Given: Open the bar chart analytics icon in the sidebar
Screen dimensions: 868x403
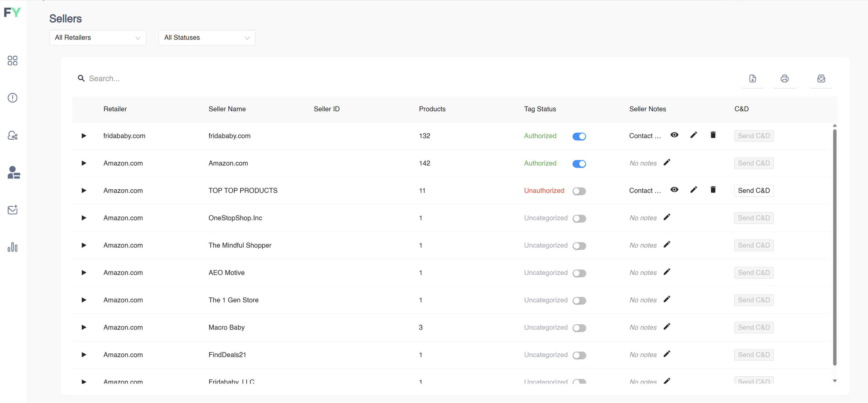Looking at the screenshot, I should click(12, 247).
